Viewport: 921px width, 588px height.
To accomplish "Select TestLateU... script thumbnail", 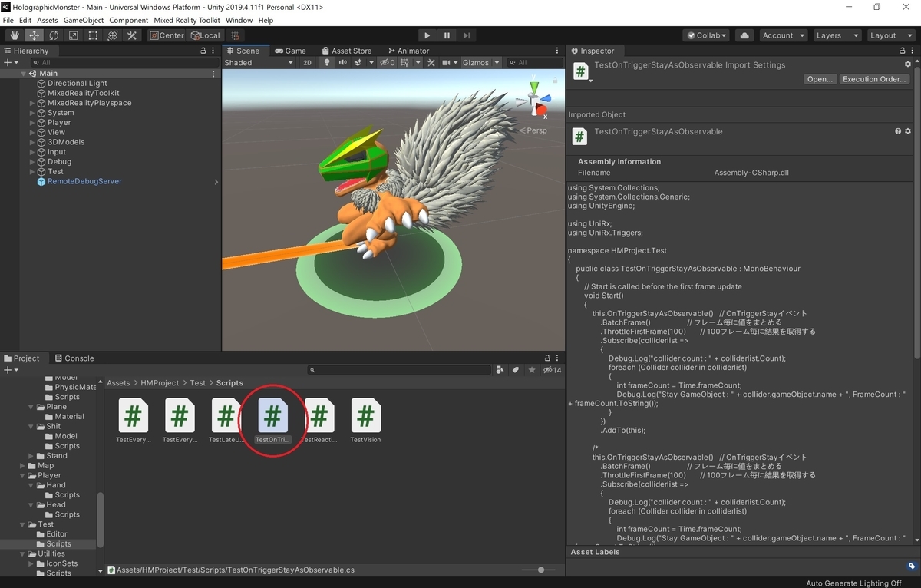I will pyautogui.click(x=226, y=421).
